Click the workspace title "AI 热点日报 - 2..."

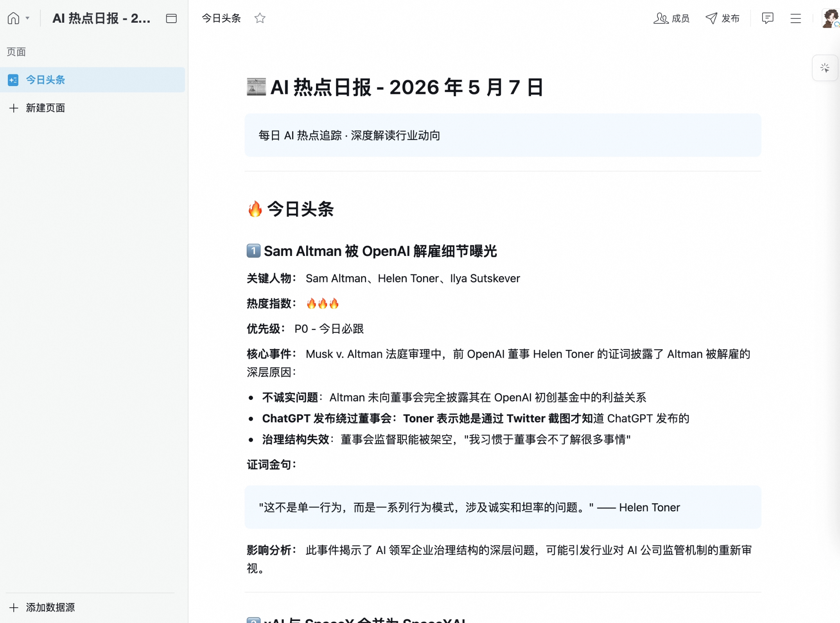pyautogui.click(x=101, y=18)
